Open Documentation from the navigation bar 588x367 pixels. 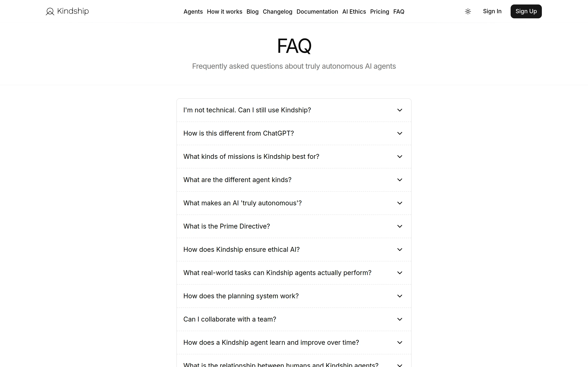tap(317, 12)
